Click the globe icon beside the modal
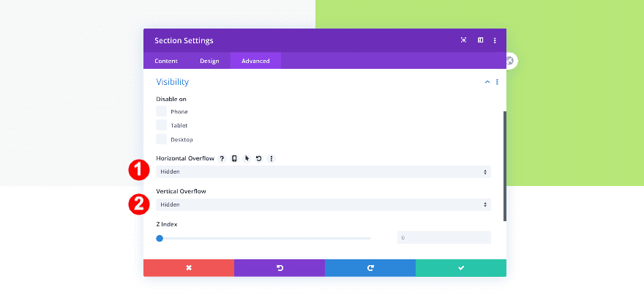Screen dimensions: 644x301 pos(510,61)
